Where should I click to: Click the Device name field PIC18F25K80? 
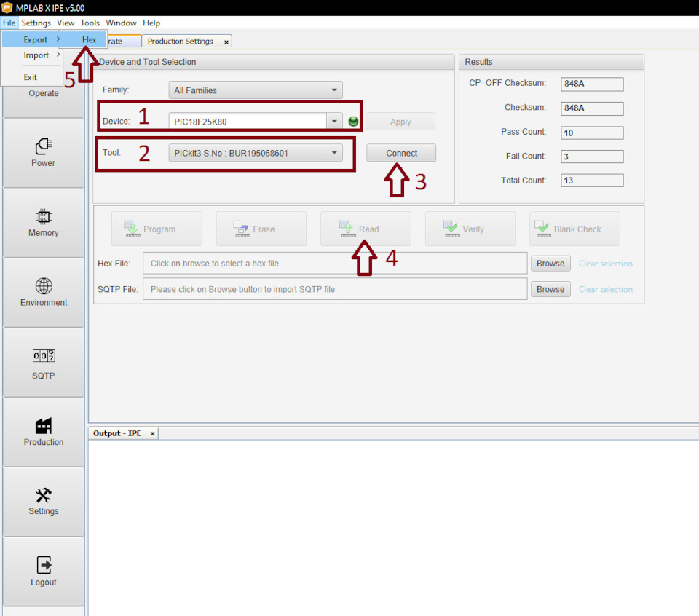(248, 122)
